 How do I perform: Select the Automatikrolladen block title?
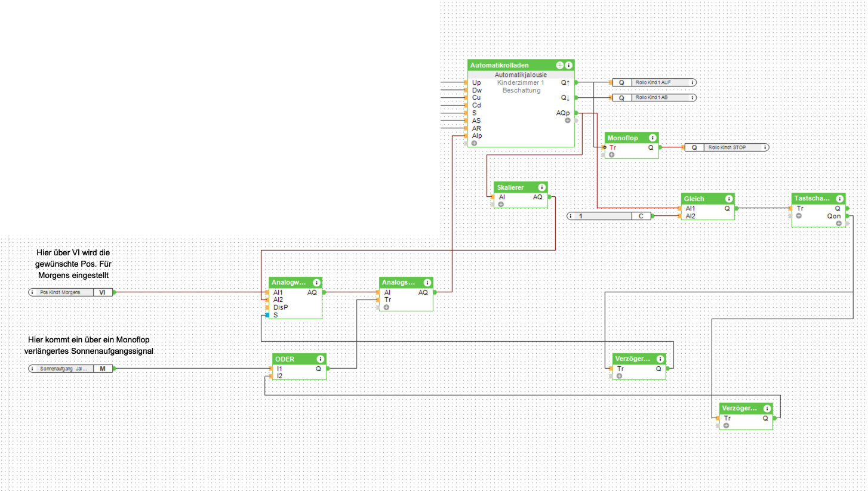499,65
